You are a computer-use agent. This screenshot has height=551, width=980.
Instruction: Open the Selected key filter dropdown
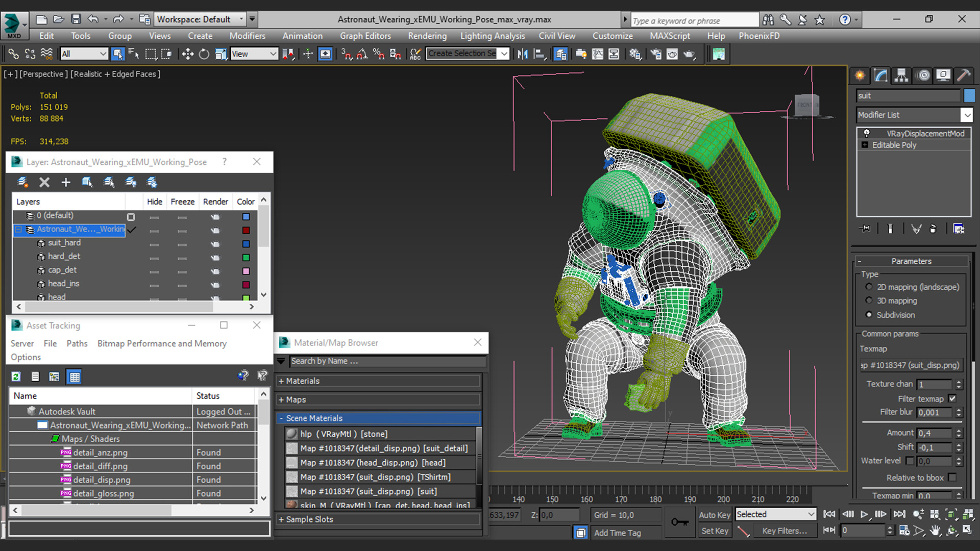775,514
